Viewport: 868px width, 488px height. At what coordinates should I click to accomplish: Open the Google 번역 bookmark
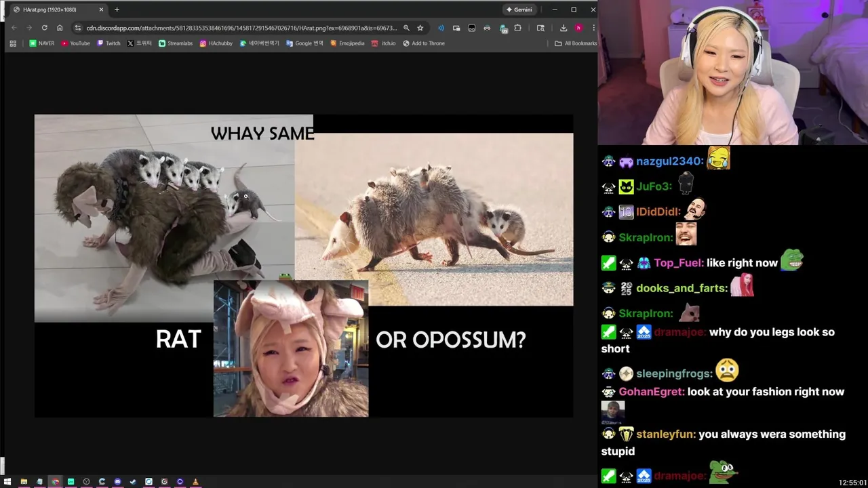click(x=304, y=43)
